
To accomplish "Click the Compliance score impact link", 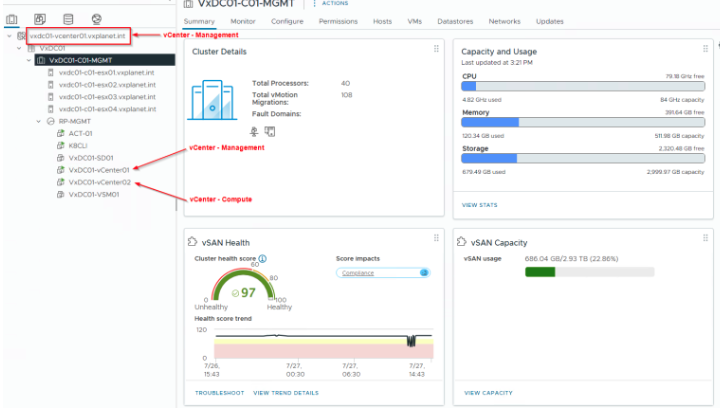I will pos(358,273).
